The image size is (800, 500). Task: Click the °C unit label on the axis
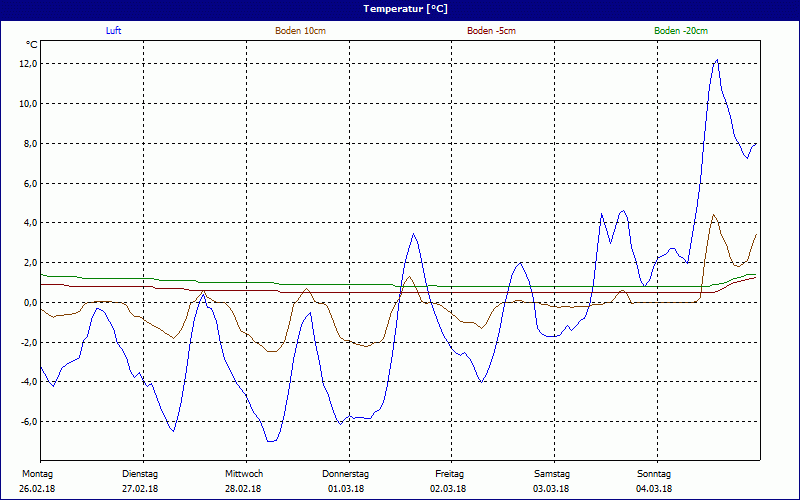[31, 44]
